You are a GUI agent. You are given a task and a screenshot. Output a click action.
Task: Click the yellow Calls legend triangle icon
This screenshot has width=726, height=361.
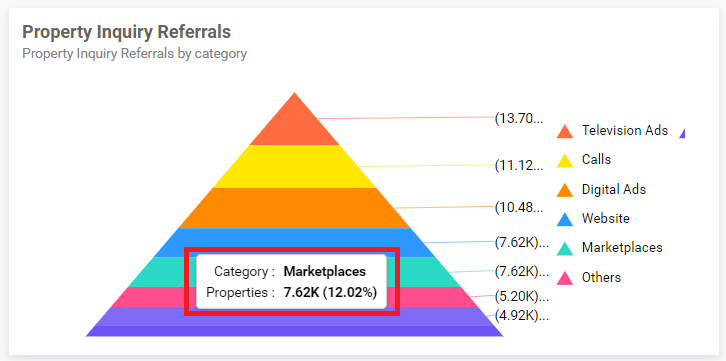pyautogui.click(x=564, y=161)
